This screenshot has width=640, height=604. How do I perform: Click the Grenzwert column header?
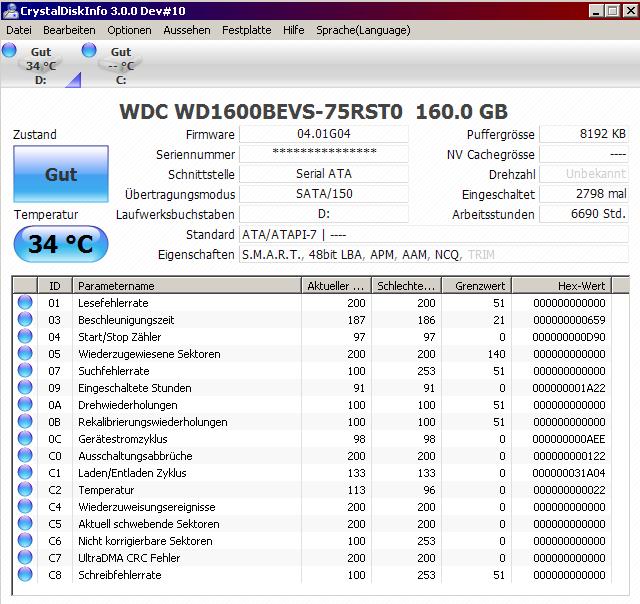click(477, 286)
